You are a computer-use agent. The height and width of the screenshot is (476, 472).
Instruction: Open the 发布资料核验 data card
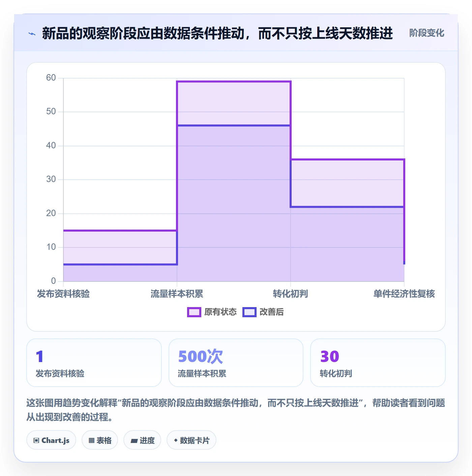coord(94,363)
